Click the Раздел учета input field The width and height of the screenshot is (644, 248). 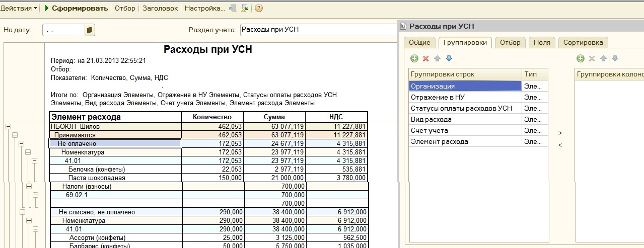point(317,30)
